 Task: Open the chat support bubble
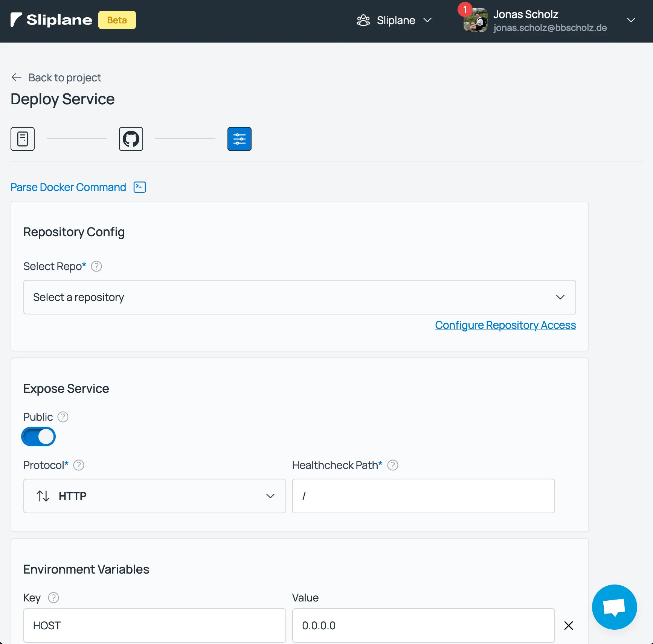coord(614,607)
